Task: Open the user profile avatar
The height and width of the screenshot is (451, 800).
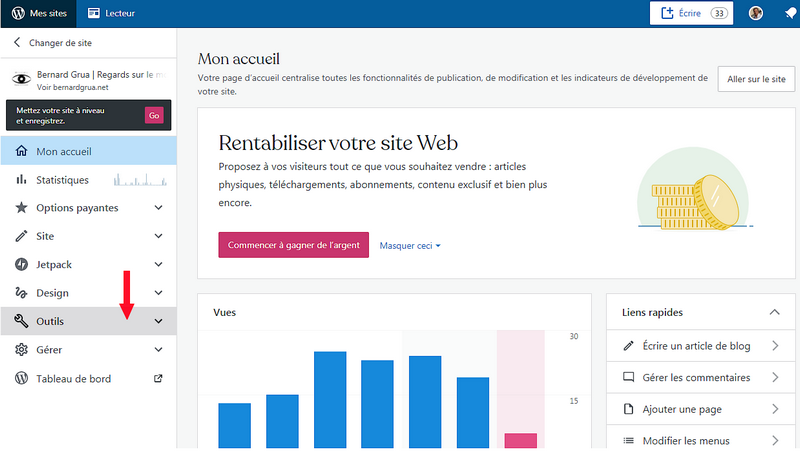Action: 756,13
